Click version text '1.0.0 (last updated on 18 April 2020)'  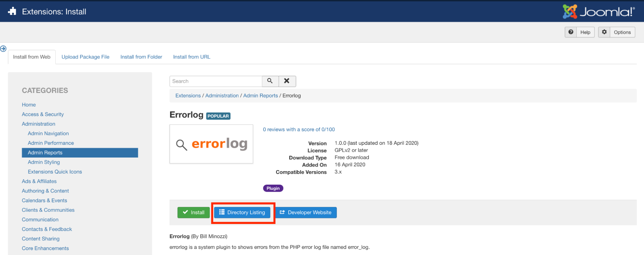[377, 143]
